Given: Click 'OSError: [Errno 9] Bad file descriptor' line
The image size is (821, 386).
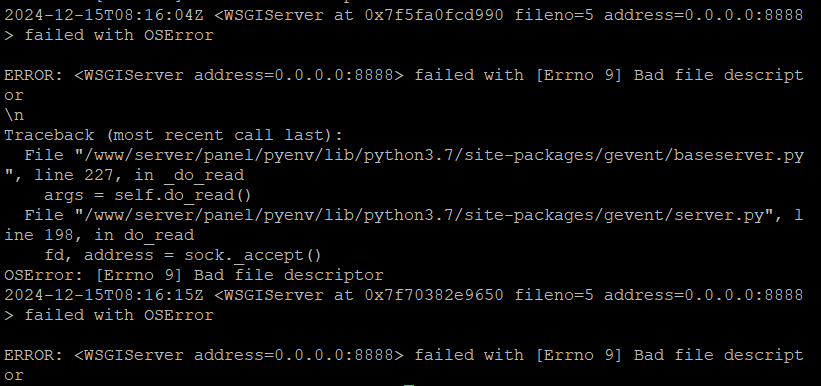Looking at the screenshot, I should (x=194, y=275).
